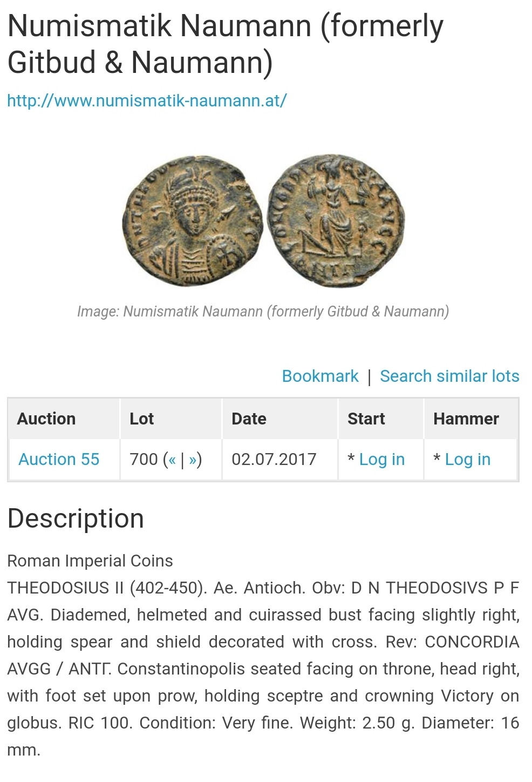This screenshot has height=782, width=532.
Task: Open the numismatik-naumann.at website link
Action: (147, 100)
